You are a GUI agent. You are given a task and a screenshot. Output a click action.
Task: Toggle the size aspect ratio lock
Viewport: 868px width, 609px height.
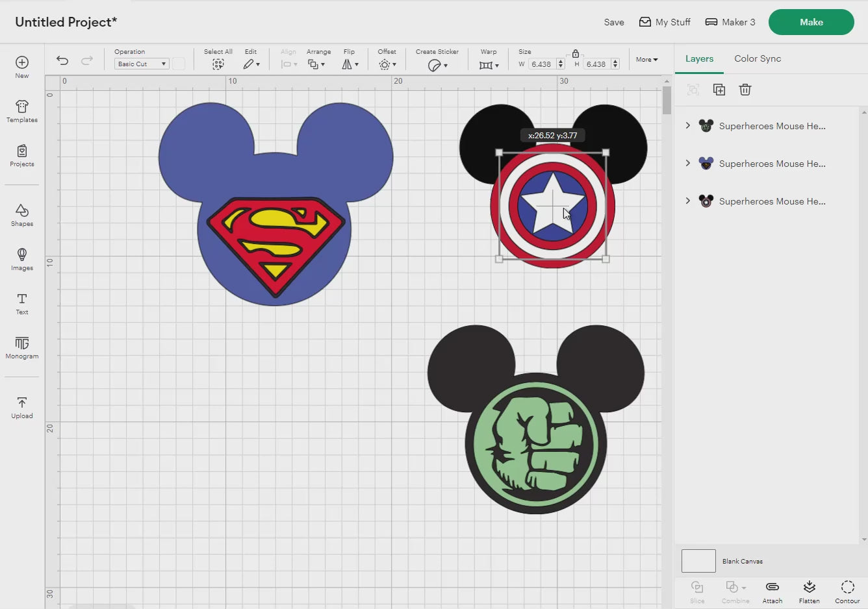coord(576,54)
